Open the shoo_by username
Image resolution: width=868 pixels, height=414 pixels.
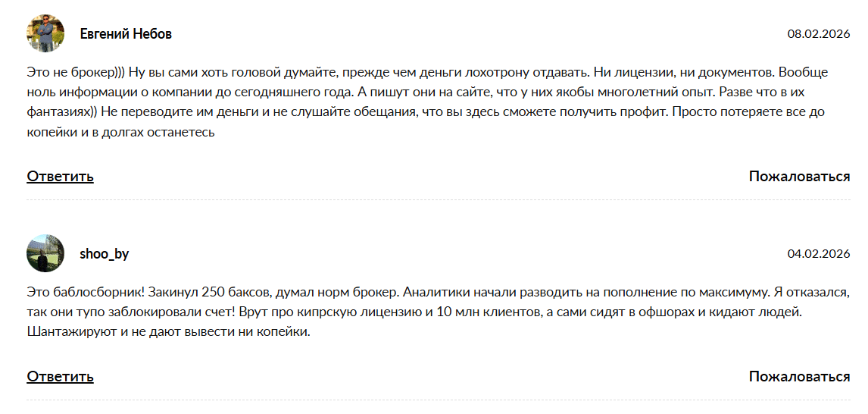[x=105, y=254]
